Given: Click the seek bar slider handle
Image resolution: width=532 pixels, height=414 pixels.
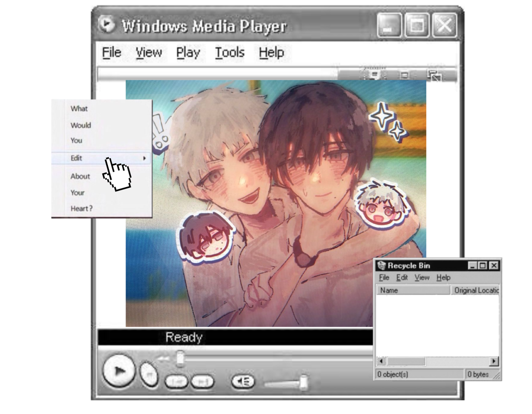Looking at the screenshot, I should tap(180, 358).
